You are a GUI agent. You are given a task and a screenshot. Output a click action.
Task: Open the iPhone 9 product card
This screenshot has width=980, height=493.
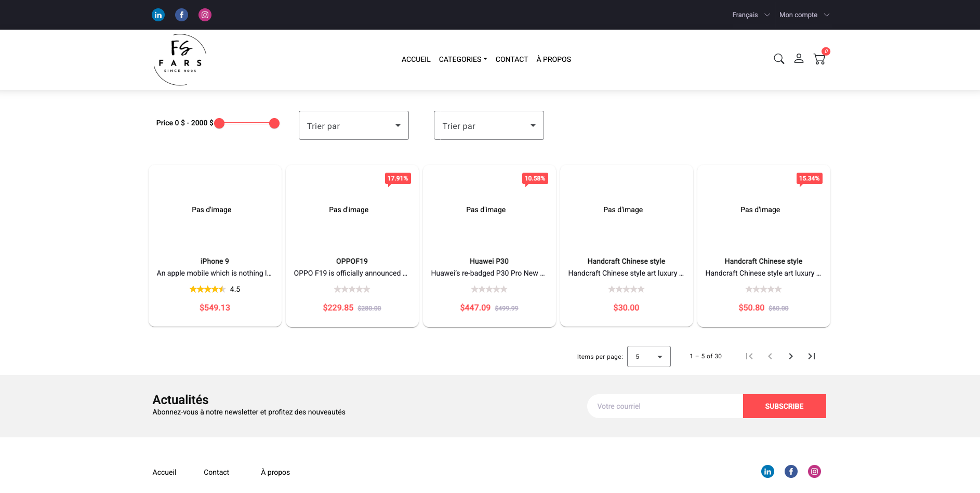tap(215, 245)
